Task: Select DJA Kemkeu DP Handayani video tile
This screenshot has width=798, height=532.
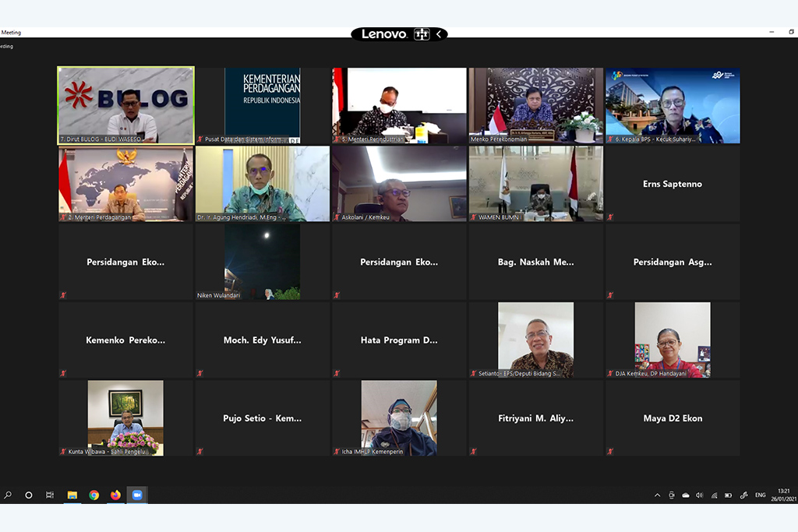Action: [x=673, y=340]
